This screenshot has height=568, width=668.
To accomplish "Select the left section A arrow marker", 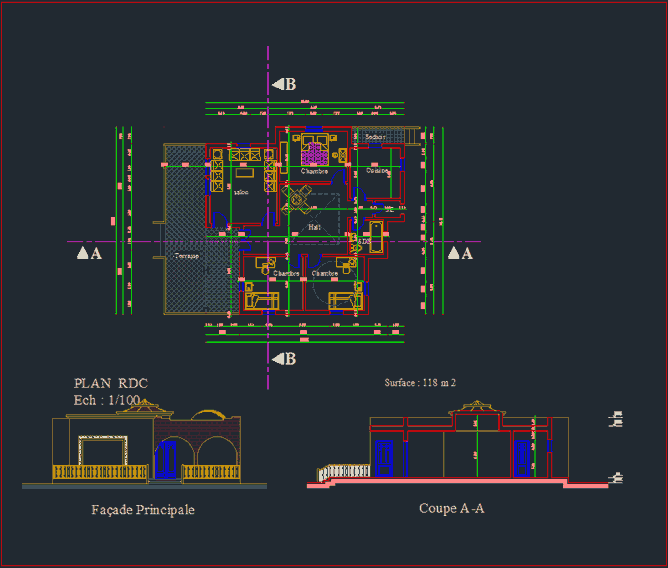I will [x=89, y=254].
